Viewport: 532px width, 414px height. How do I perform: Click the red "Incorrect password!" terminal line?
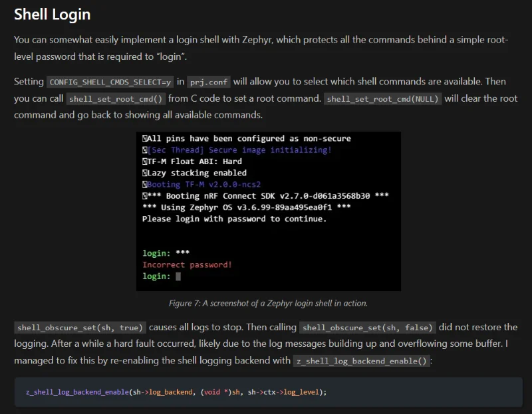pyautogui.click(x=187, y=264)
